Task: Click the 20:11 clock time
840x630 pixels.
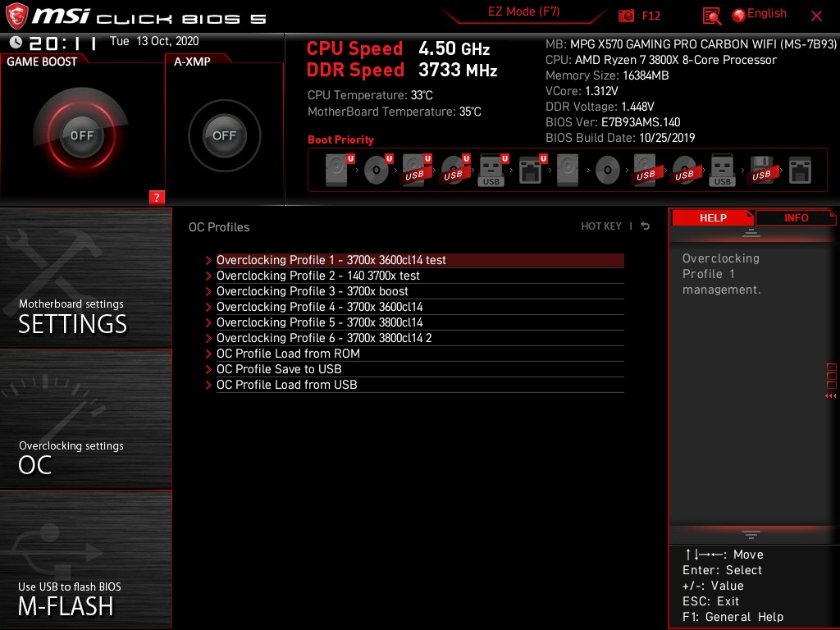Action: [x=63, y=43]
